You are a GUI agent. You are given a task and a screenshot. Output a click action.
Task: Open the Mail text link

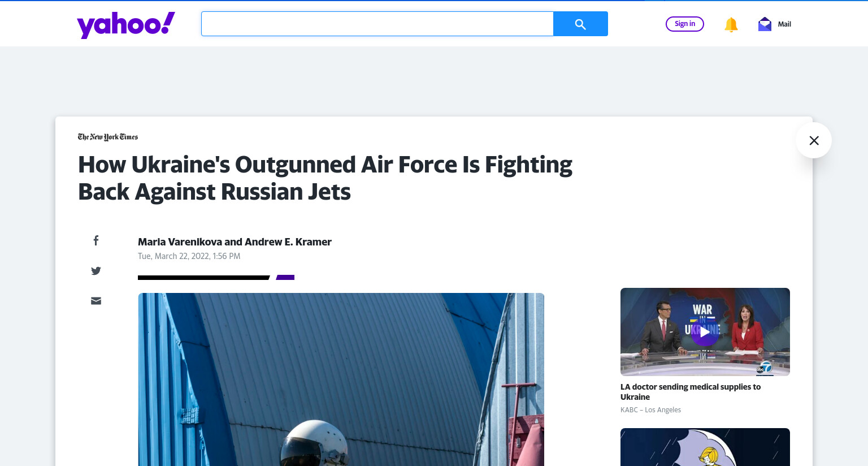pyautogui.click(x=784, y=24)
